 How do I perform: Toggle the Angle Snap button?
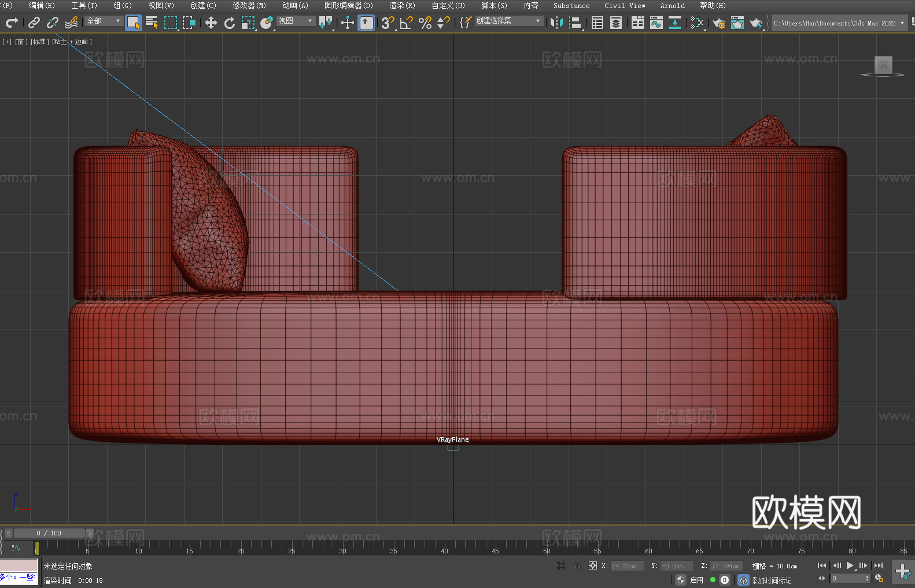(406, 23)
